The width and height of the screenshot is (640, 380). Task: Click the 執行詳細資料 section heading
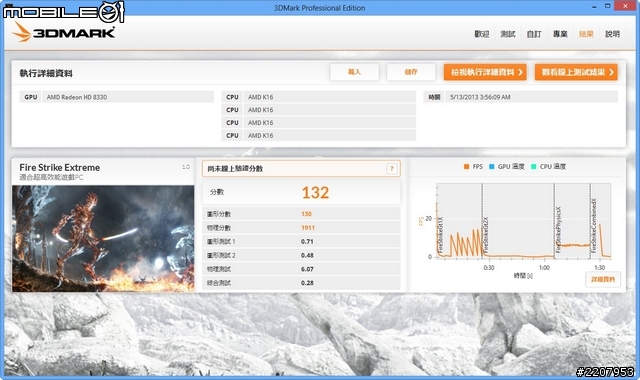point(46,73)
